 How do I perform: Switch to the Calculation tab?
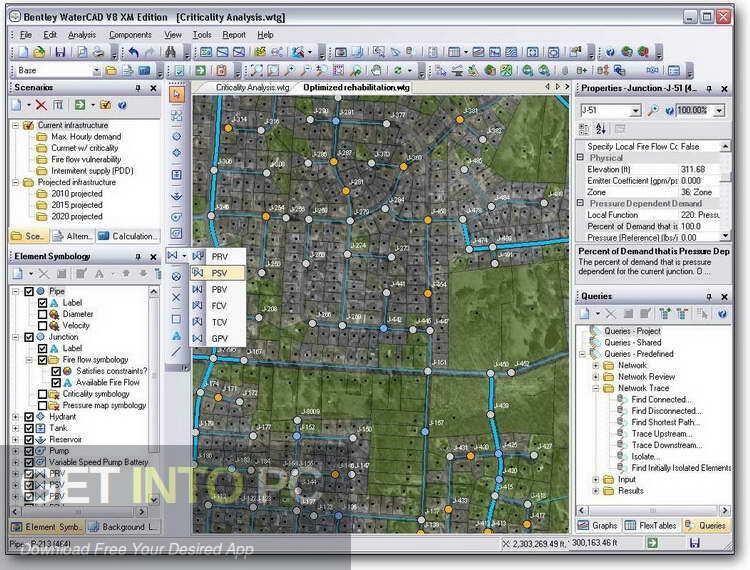pyautogui.click(x=128, y=236)
